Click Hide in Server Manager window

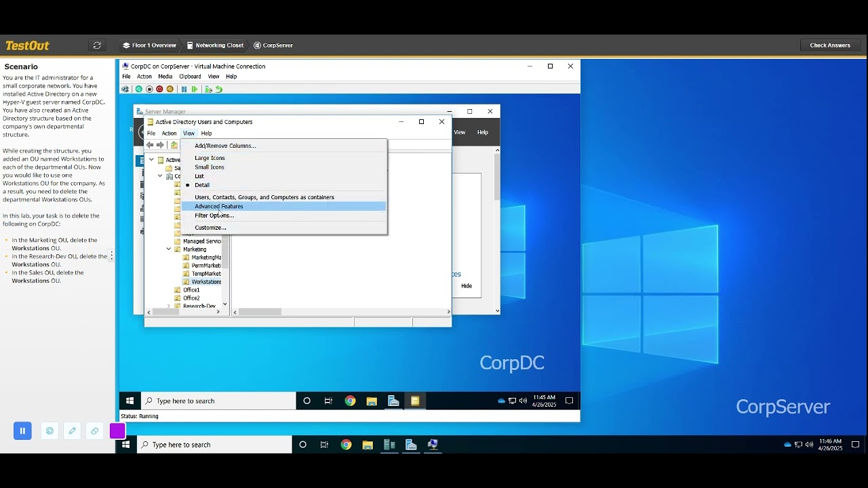point(467,286)
